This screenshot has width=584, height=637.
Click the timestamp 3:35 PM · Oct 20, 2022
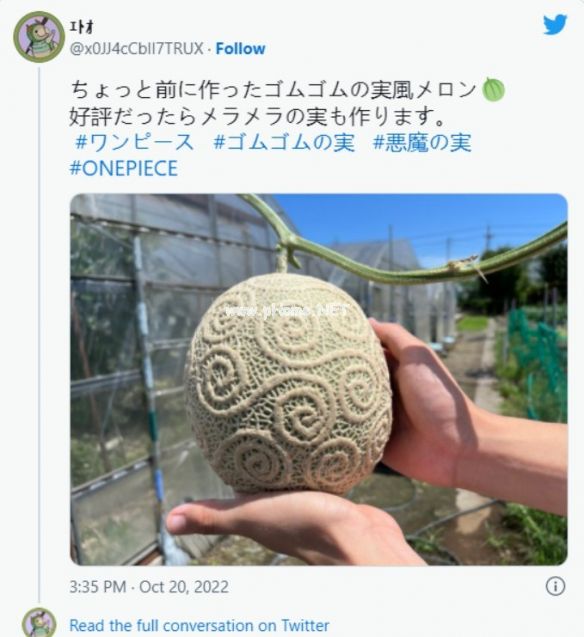(x=149, y=587)
